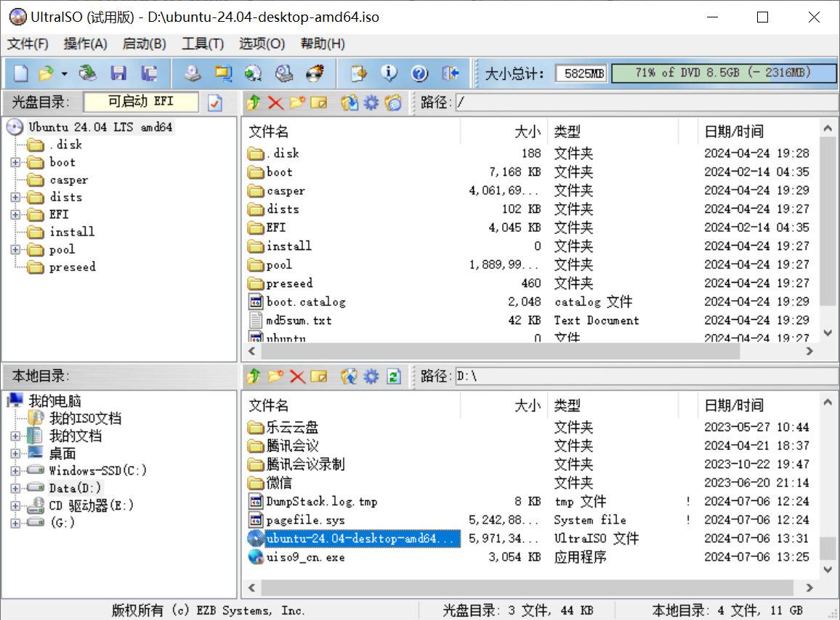Open the 工具(T) menu
This screenshot has height=620, width=840.
coord(203,44)
